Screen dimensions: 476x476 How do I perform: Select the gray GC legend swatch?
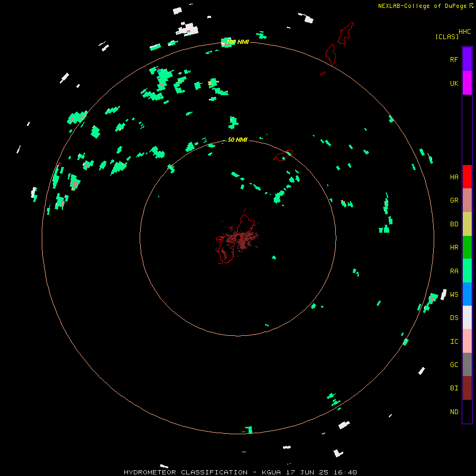[467, 364]
